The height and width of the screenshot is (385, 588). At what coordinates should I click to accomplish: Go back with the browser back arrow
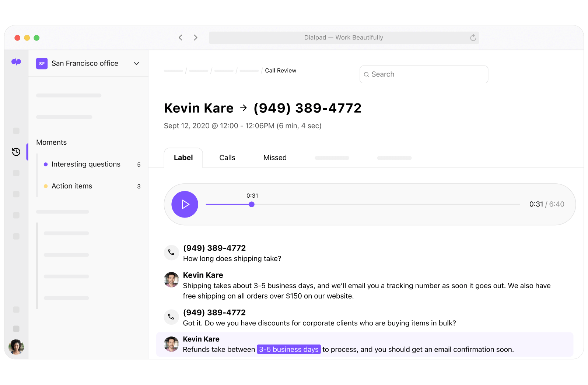point(181,38)
